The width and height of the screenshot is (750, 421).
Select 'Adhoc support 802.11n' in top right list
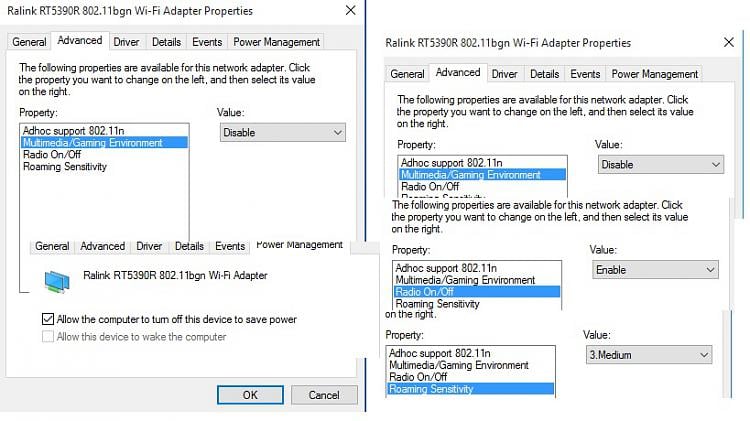tap(483, 163)
